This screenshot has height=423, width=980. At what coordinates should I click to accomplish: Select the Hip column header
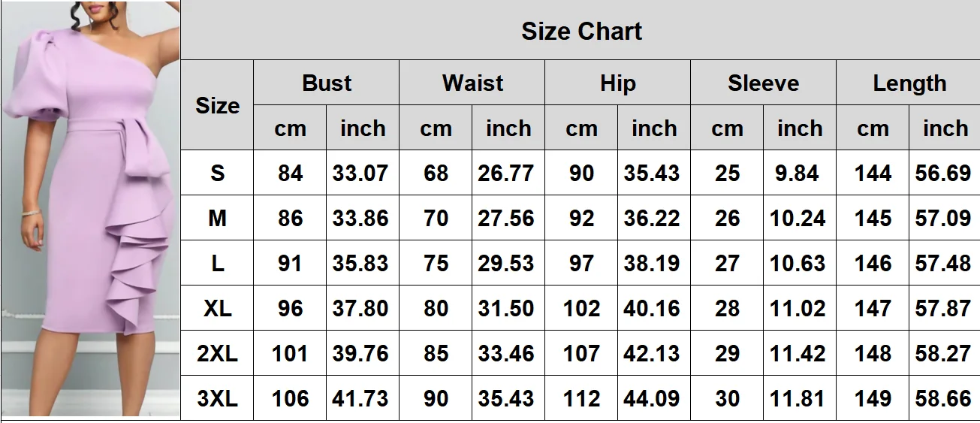617,83
